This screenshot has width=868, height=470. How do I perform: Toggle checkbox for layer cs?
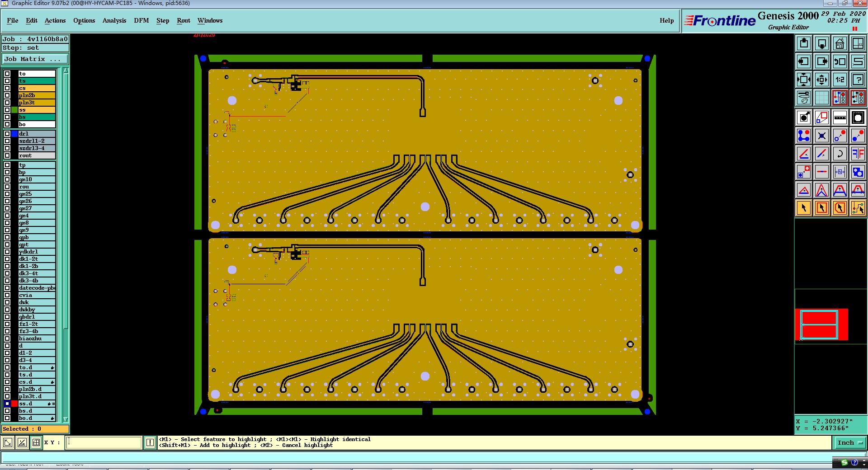click(x=7, y=88)
